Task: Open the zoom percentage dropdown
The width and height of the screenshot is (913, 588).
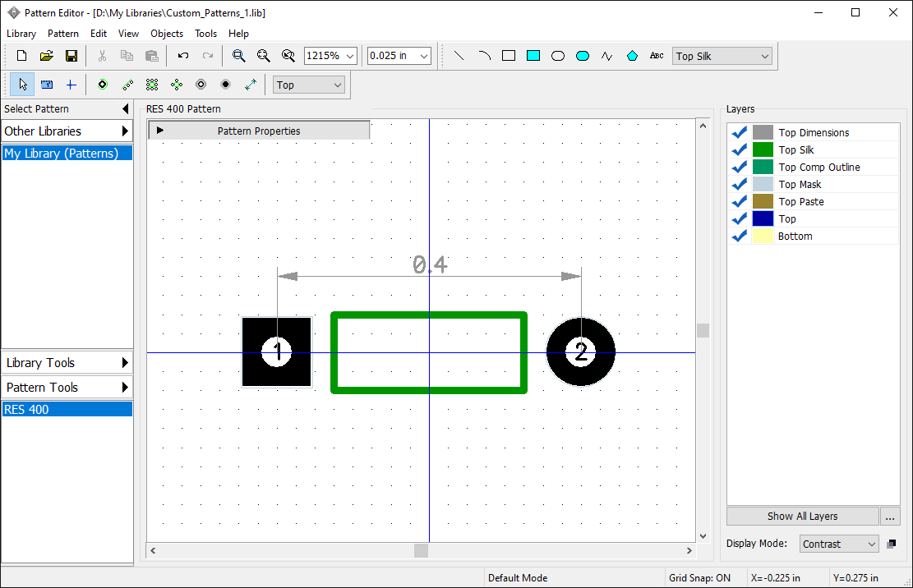Action: (x=350, y=56)
